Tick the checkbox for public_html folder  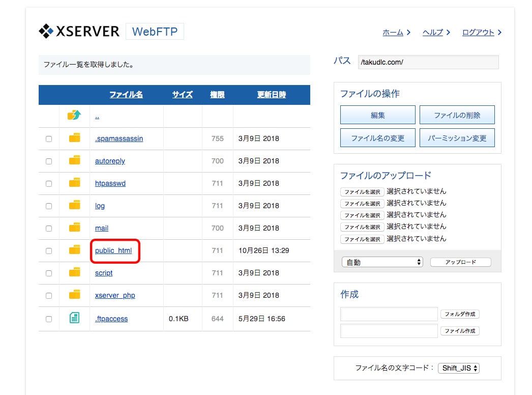click(49, 251)
